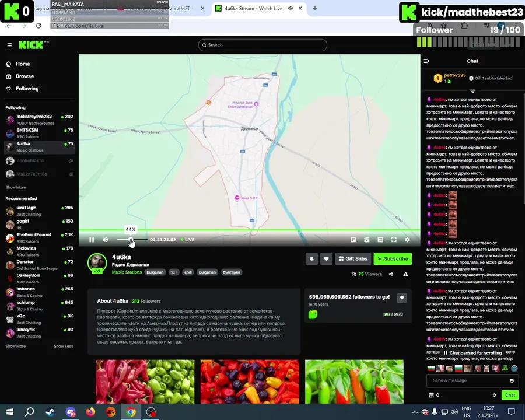Open gogirl recommended channel
The width and height of the screenshot is (525, 420).
[40, 225]
